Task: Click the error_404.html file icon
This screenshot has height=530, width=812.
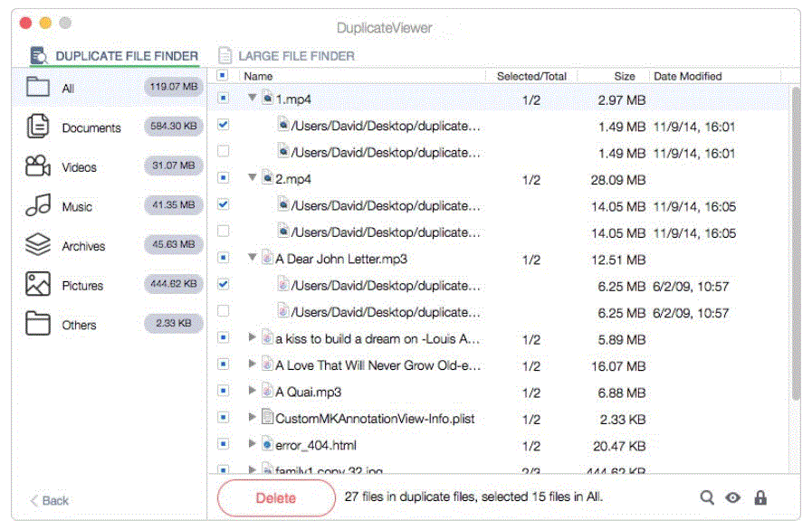Action: tap(267, 444)
